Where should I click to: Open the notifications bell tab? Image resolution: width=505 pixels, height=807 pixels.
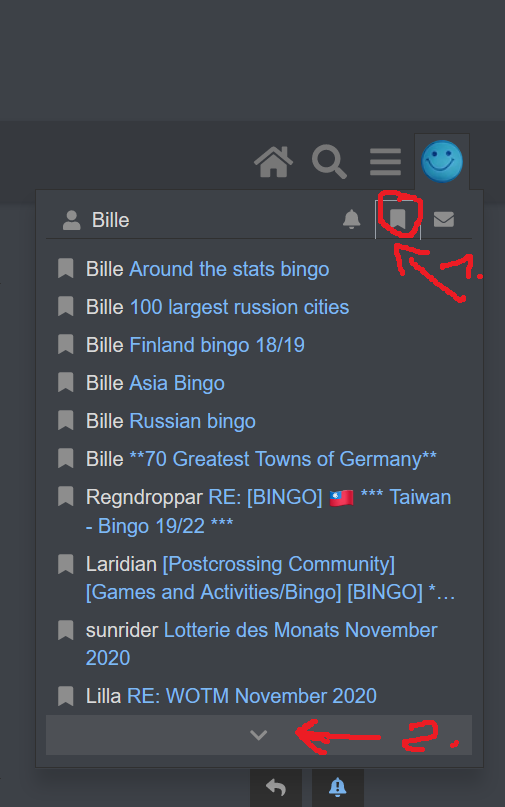(x=352, y=219)
